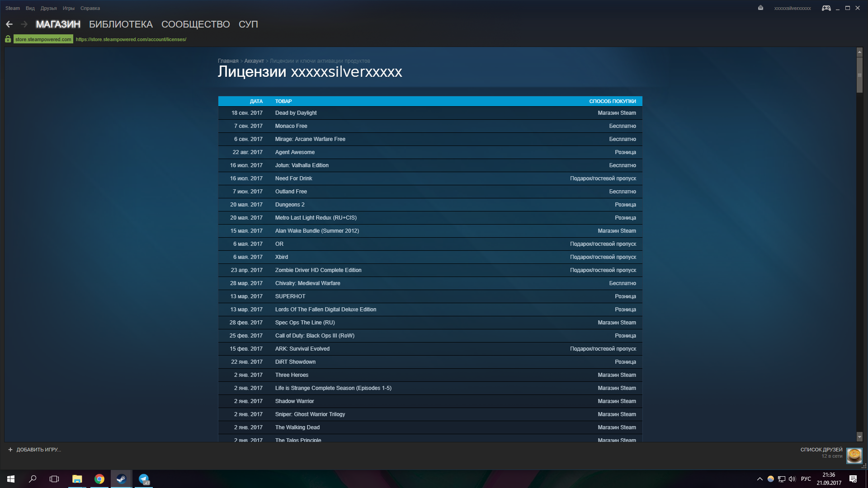Select Zombie Driver HD Complete Edition

(x=430, y=270)
